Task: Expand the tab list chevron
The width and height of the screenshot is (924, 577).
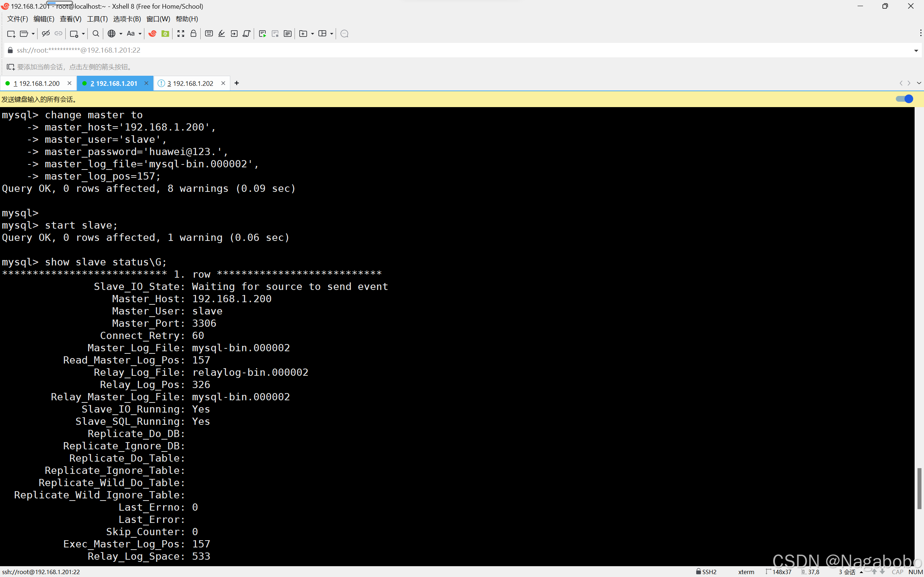Action: (x=919, y=83)
